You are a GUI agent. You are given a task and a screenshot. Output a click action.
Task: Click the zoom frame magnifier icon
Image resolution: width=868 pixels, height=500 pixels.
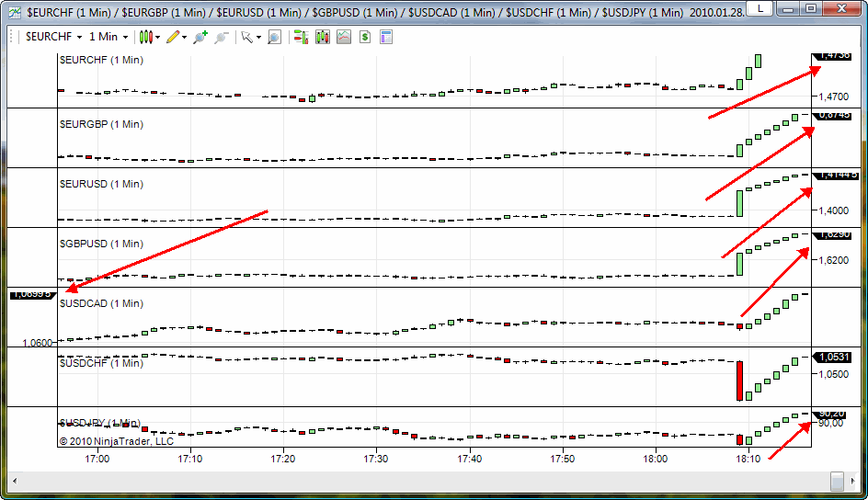pyautogui.click(x=274, y=37)
